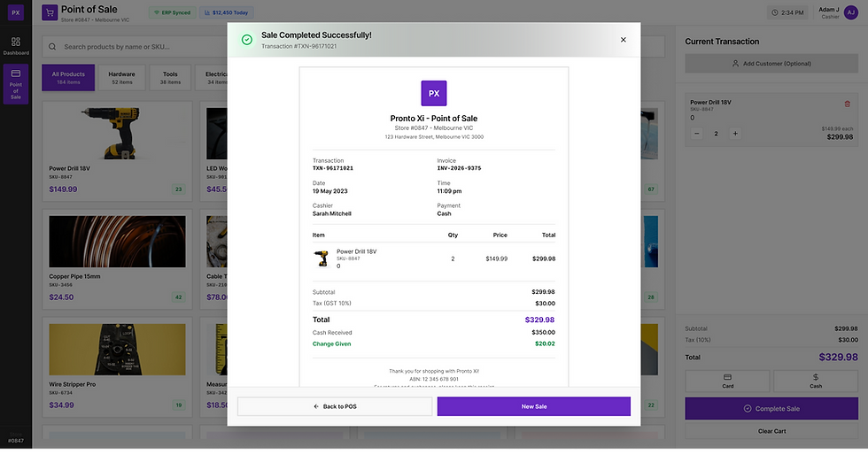Click the $24.50 Copper Pipe price
Screen dimensions: 868x455
click(61, 297)
